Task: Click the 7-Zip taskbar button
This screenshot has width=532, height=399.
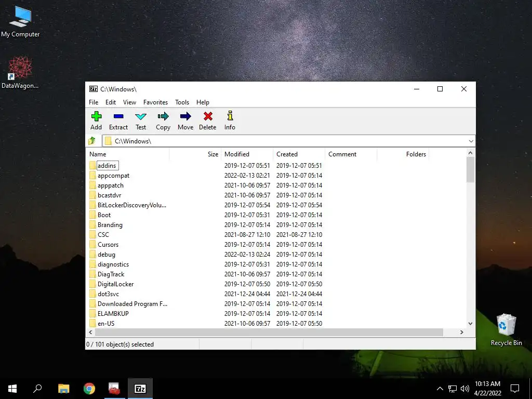Action: coord(140,389)
